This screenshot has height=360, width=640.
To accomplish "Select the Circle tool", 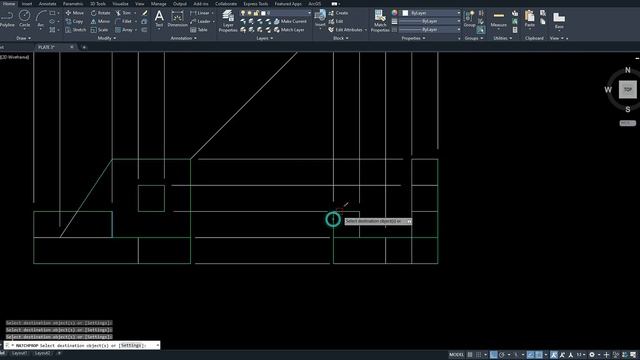I will (24, 19).
